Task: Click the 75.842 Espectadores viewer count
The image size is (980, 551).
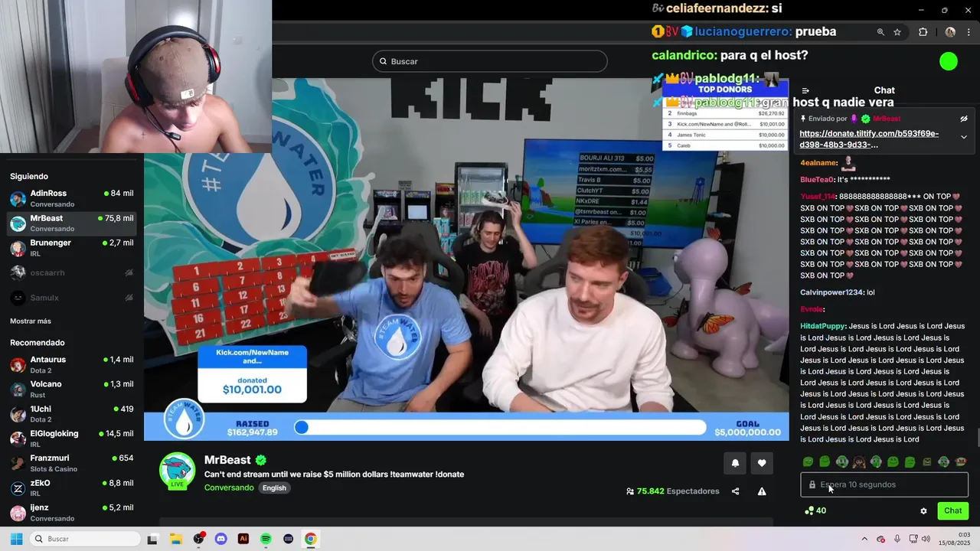Action: coord(673,491)
